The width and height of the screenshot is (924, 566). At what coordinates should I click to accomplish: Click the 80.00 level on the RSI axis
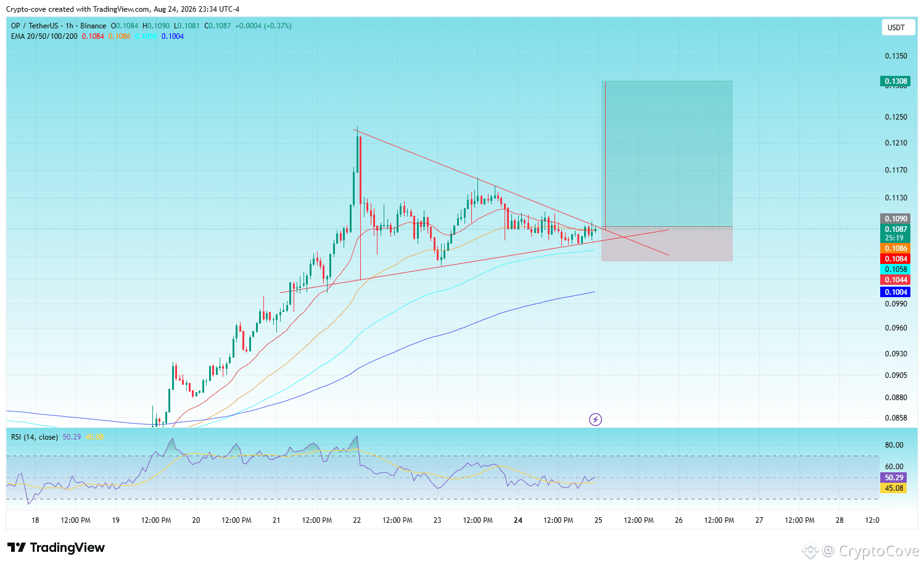[x=894, y=445]
